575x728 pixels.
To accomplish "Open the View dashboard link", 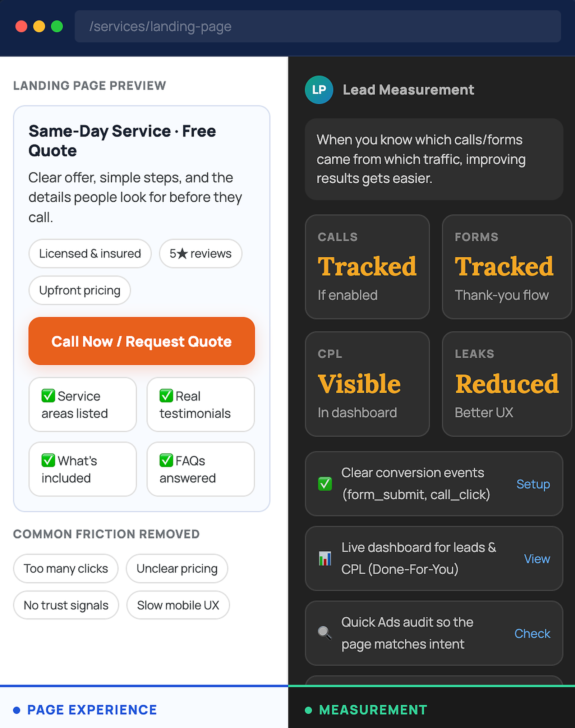I will (537, 559).
